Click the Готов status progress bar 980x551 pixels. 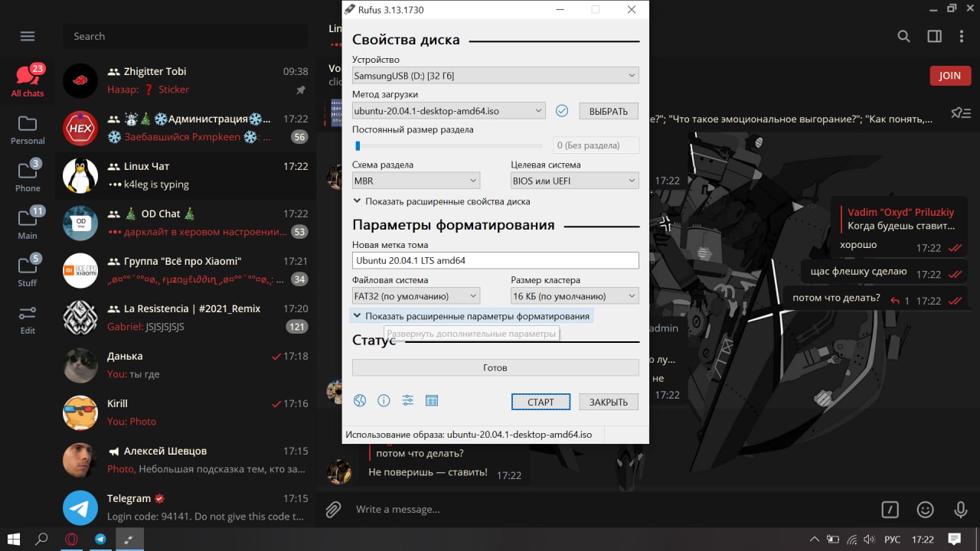495,367
